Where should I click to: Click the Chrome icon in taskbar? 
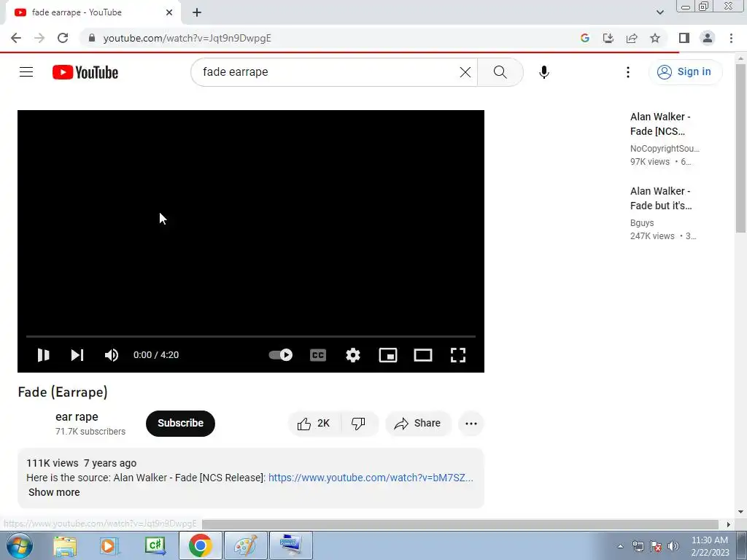(200, 545)
